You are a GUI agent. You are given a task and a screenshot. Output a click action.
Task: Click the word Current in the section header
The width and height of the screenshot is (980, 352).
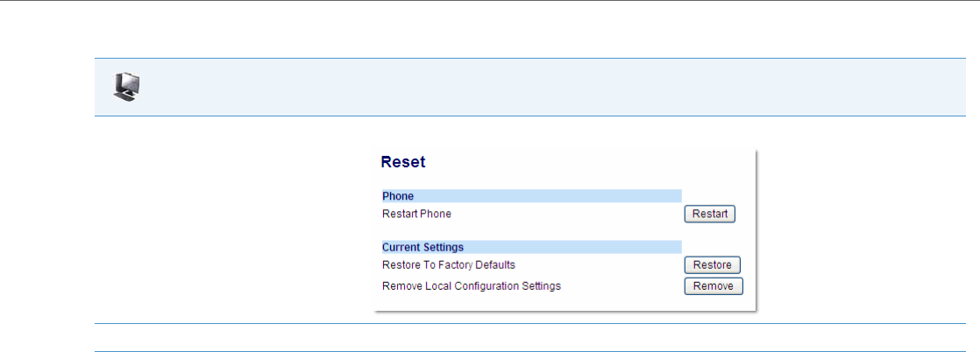(x=401, y=248)
